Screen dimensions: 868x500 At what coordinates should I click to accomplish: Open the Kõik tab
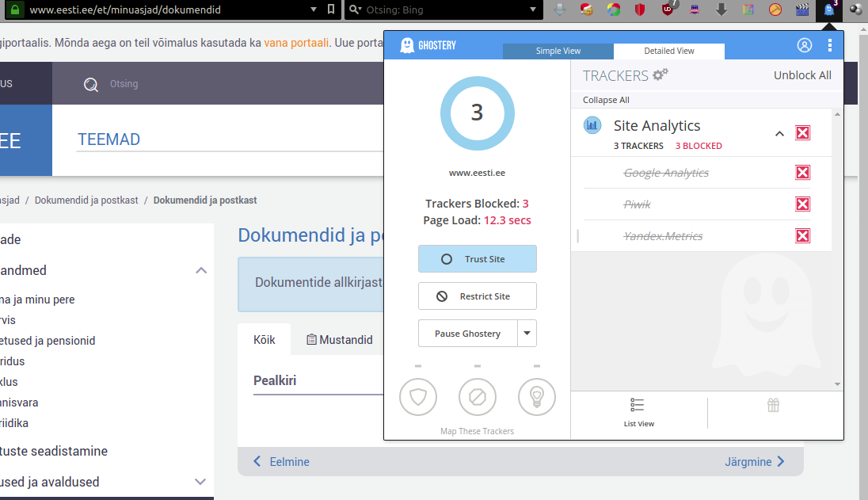[x=264, y=339]
